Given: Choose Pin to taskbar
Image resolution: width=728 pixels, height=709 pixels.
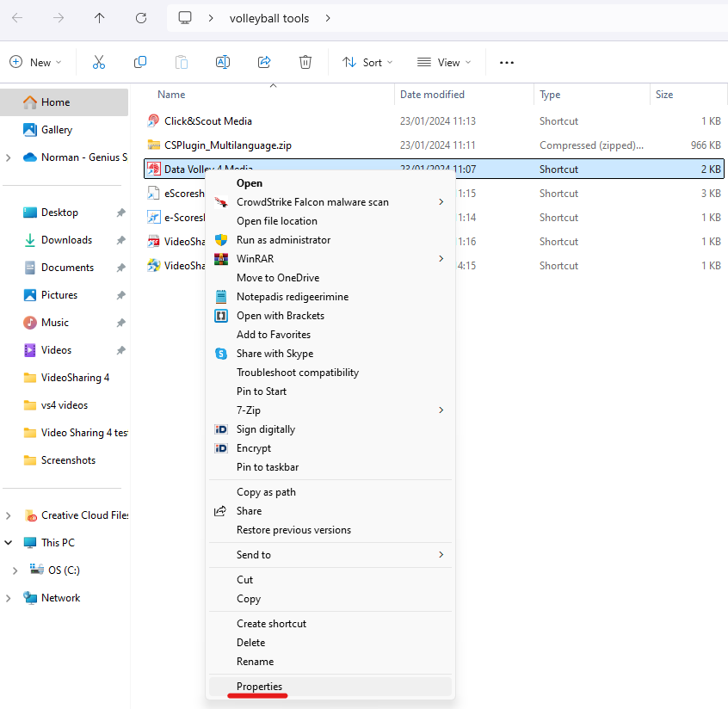Looking at the screenshot, I should click(x=330, y=467).
